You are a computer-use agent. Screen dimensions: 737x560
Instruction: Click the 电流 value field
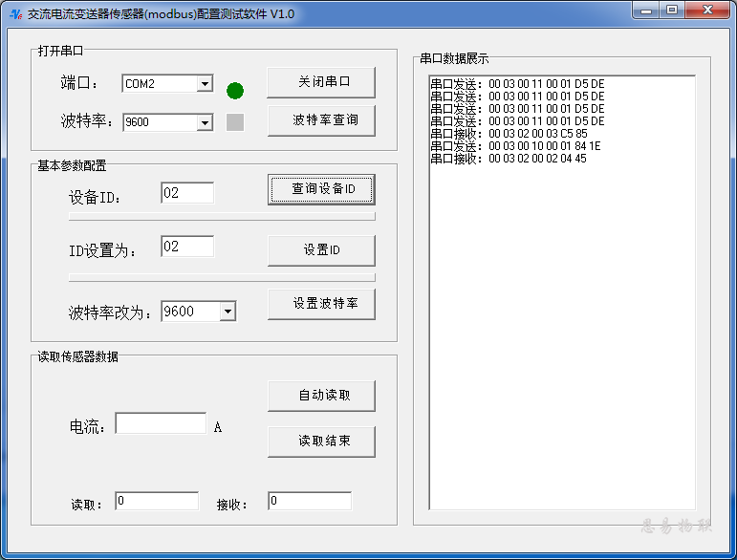pyautogui.click(x=161, y=423)
